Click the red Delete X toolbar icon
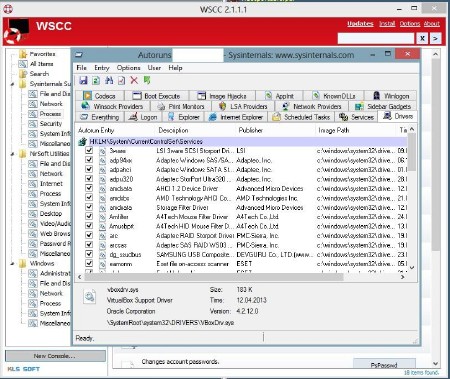The image size is (450, 379). 134,80
